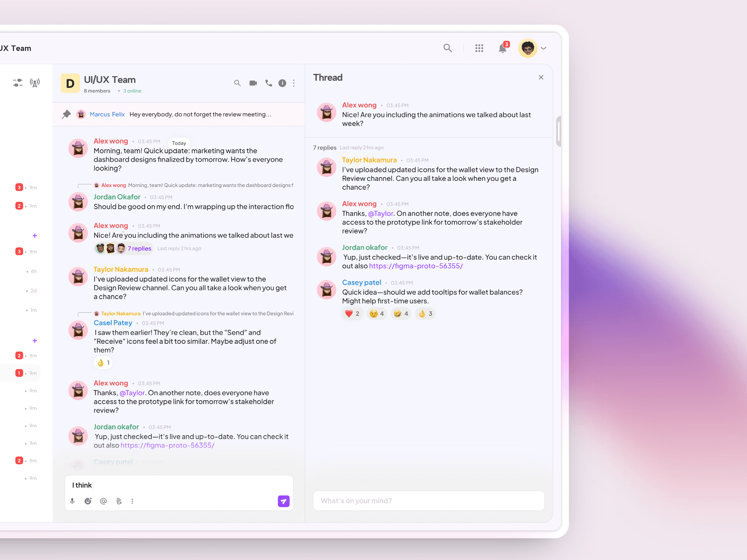
Task: Insert a mention with the @ icon
Action: 103,501
